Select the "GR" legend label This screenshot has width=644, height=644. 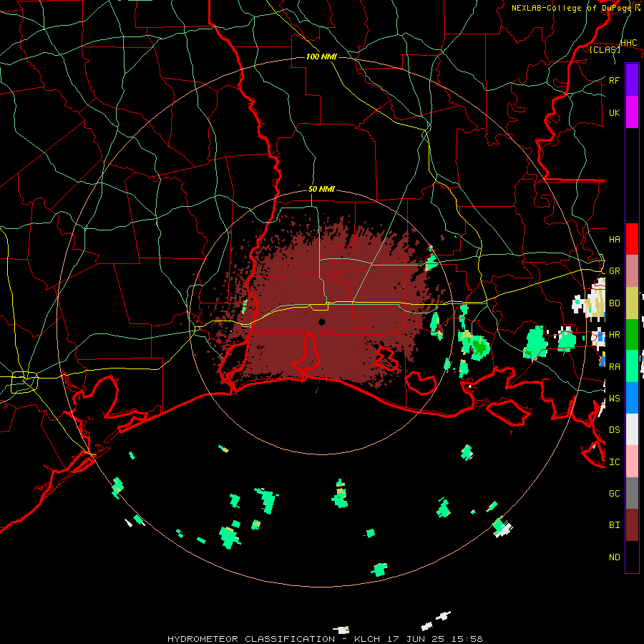point(614,271)
